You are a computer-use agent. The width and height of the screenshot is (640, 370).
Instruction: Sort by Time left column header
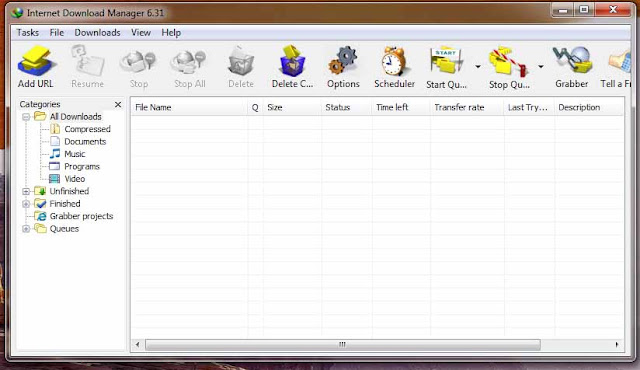point(401,107)
